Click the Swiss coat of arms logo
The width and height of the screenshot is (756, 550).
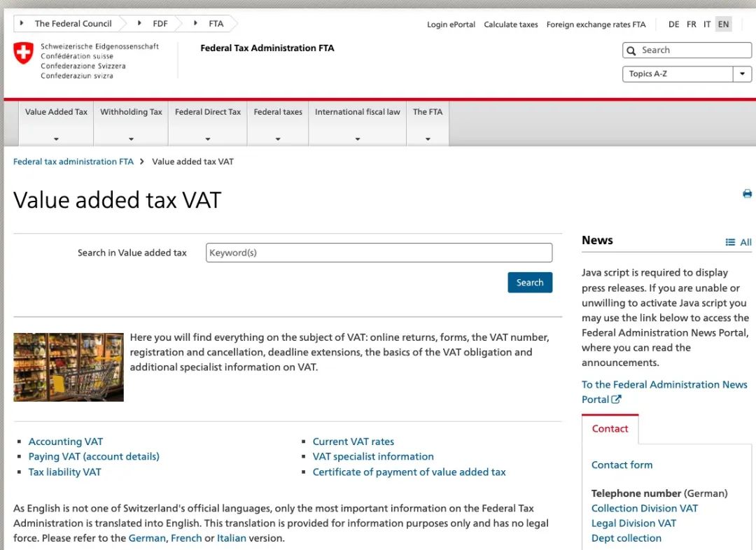click(24, 53)
